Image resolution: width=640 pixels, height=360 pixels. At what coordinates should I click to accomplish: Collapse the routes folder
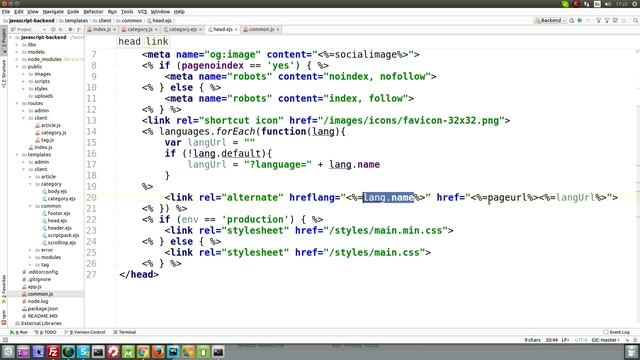(17, 103)
